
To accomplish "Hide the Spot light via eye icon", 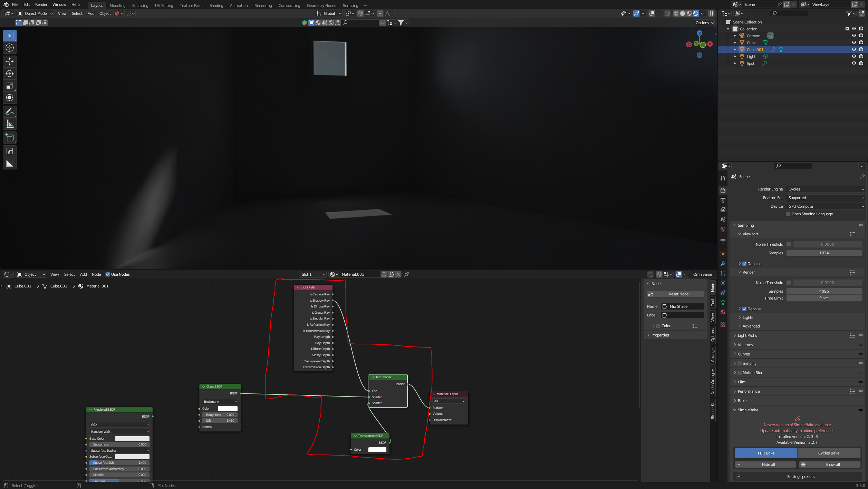I will [854, 63].
